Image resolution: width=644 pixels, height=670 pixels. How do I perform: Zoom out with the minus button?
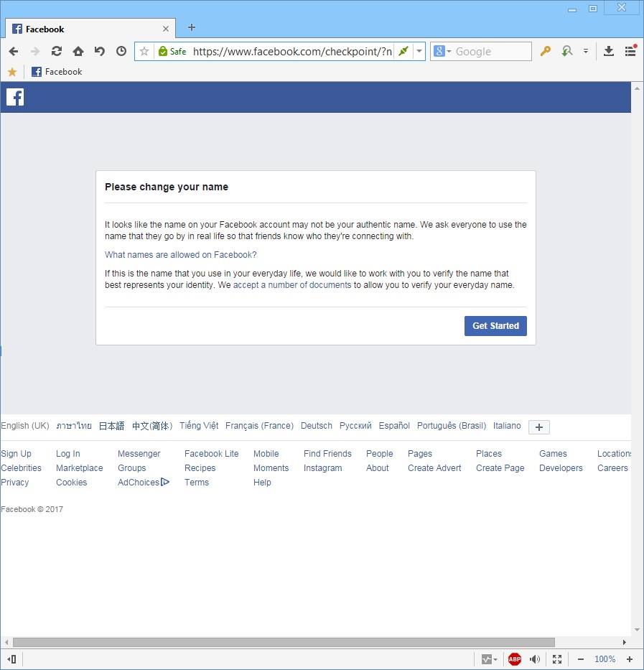pyautogui.click(x=580, y=659)
